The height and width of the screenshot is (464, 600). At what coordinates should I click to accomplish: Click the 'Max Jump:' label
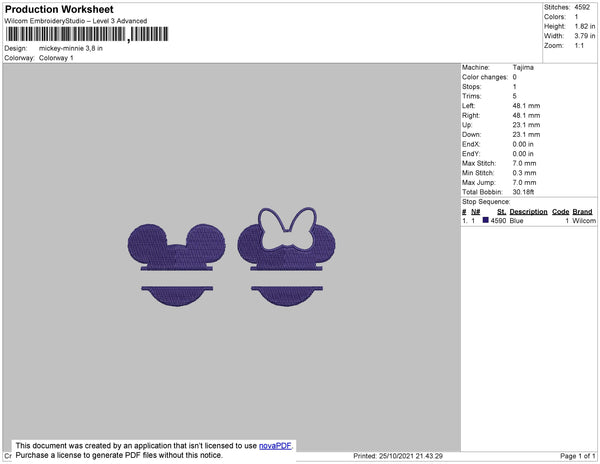pos(478,182)
